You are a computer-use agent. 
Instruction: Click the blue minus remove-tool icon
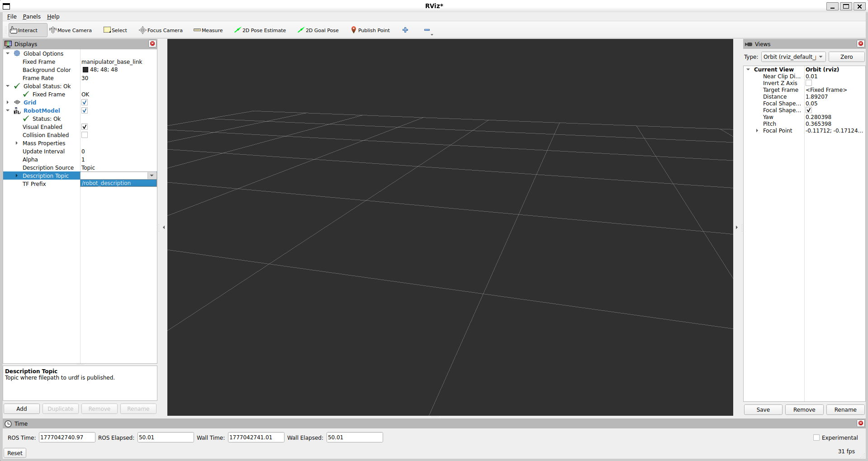pyautogui.click(x=427, y=30)
